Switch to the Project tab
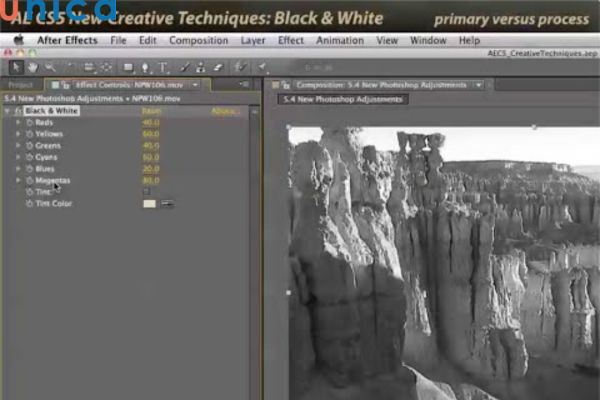This screenshot has width=600, height=400. point(20,85)
